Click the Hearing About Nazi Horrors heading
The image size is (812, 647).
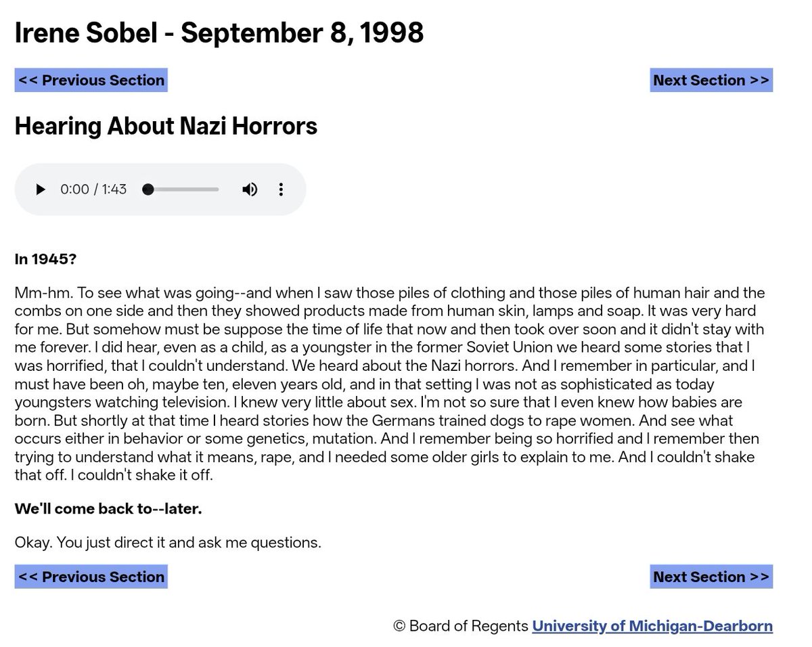[x=166, y=126]
